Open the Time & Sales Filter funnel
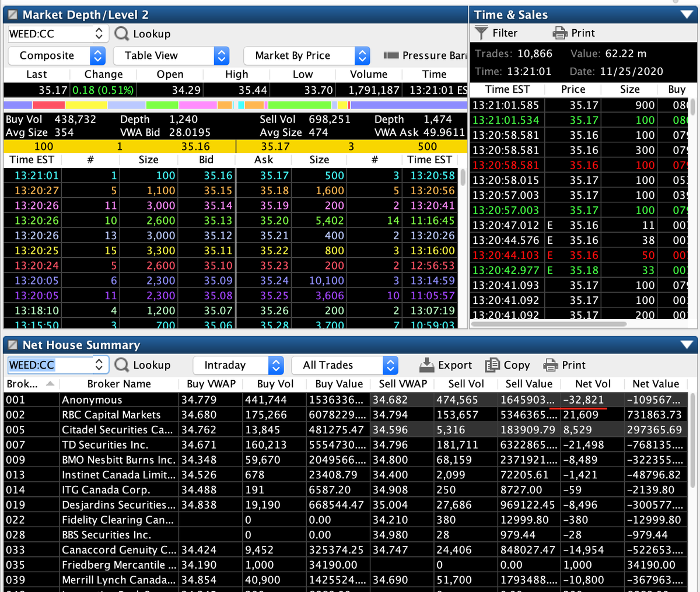The width and height of the screenshot is (700, 592). pyautogui.click(x=481, y=33)
